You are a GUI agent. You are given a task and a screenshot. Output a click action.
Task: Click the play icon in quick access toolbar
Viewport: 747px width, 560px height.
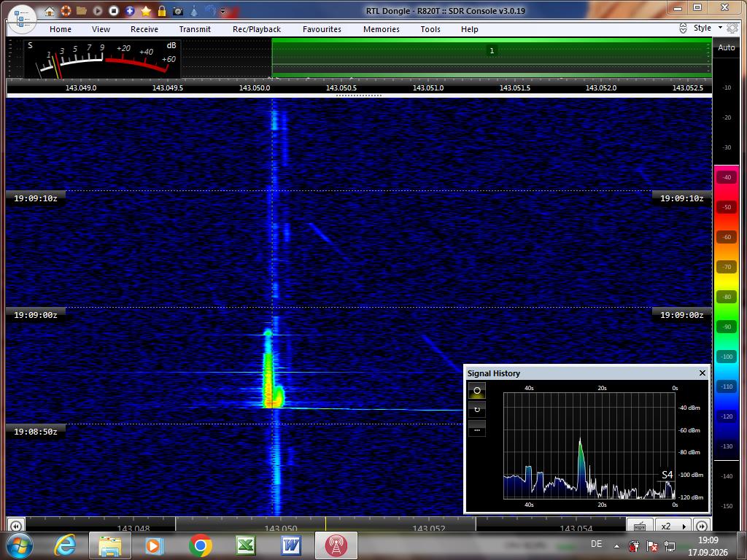(x=98, y=10)
